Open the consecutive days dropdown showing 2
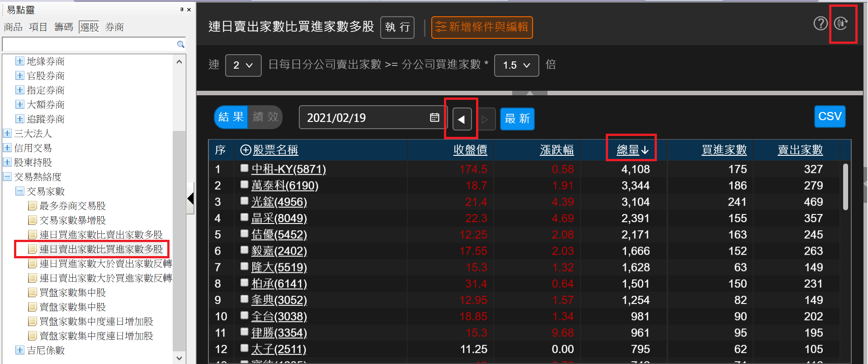 coord(243,65)
